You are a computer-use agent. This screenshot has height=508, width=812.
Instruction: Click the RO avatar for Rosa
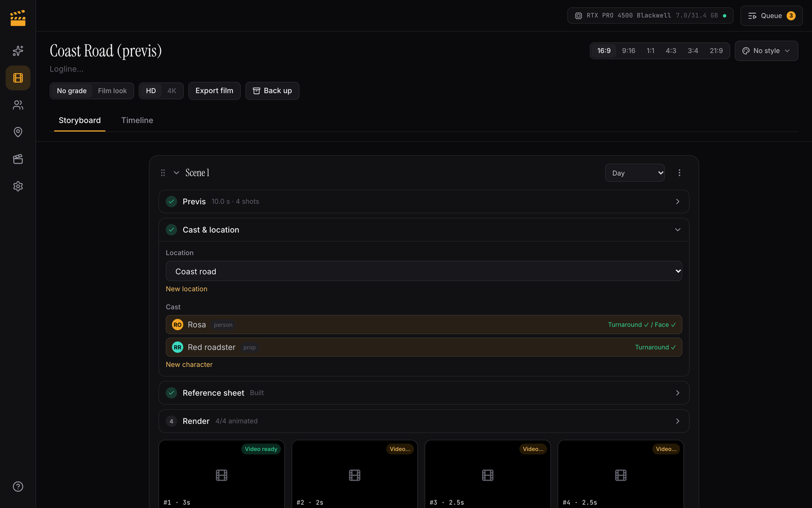[x=178, y=325]
